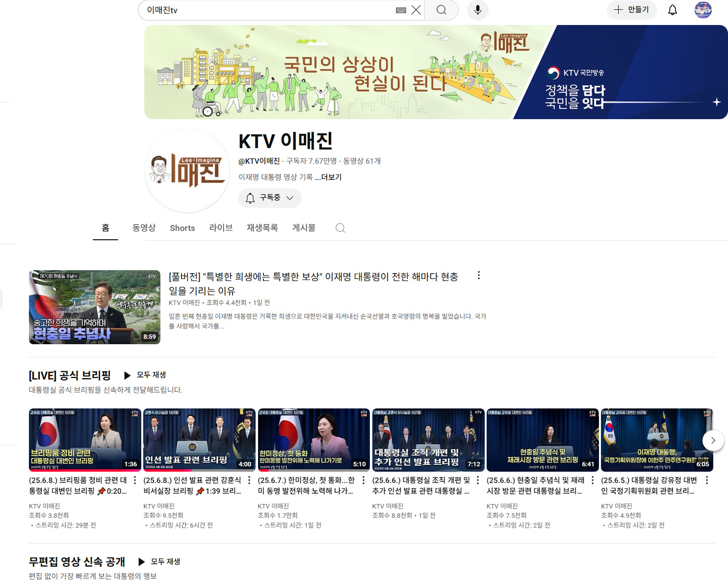Open the 라이브 tab

pyautogui.click(x=221, y=228)
